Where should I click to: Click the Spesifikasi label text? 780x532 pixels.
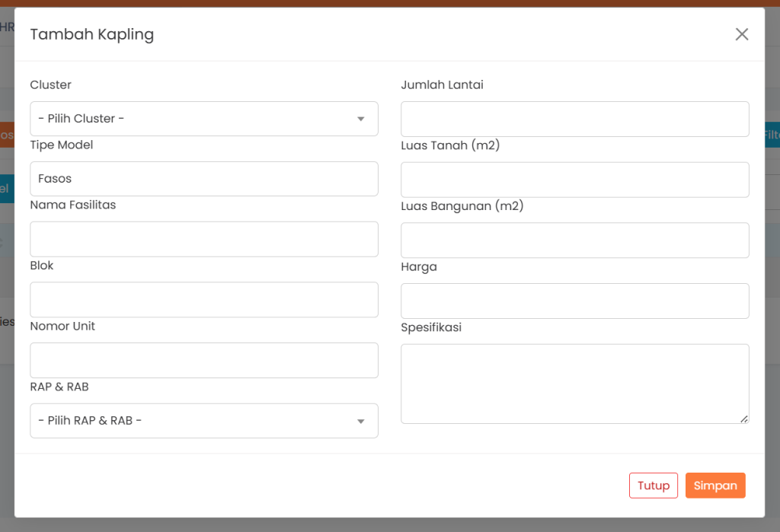(431, 327)
